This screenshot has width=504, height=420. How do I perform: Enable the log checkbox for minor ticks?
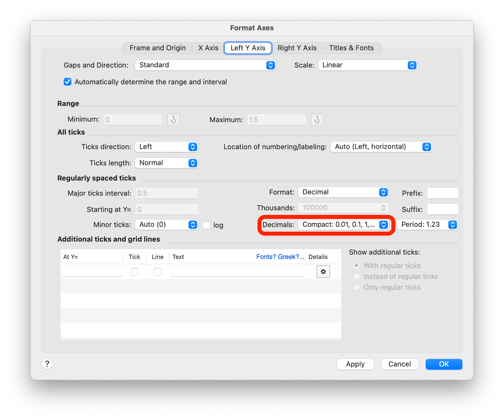tap(207, 225)
